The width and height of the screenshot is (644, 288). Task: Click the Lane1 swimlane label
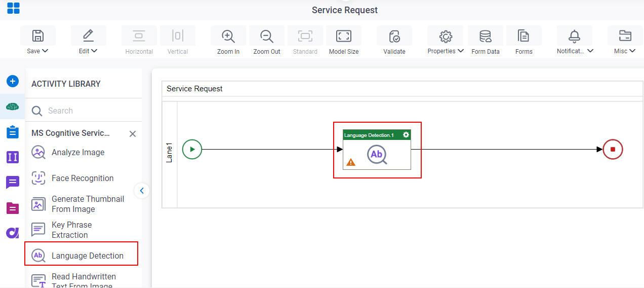point(170,153)
